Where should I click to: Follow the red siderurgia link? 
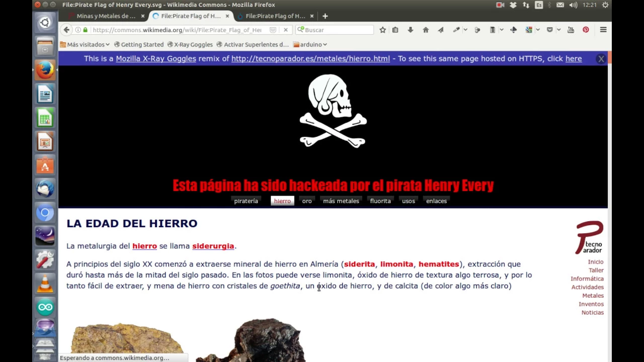(213, 246)
